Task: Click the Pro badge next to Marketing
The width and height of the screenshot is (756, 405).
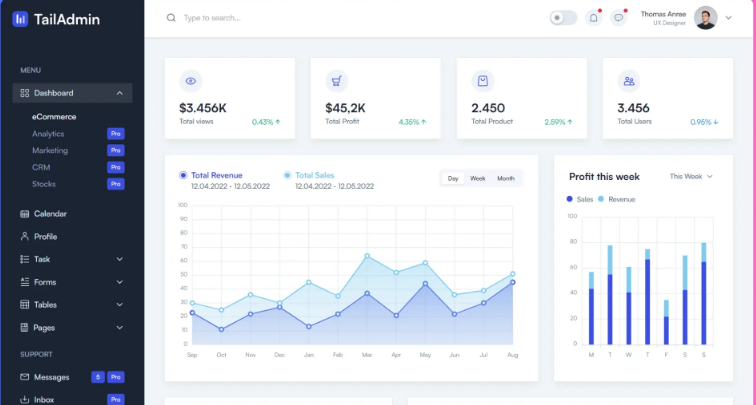Action: point(116,150)
